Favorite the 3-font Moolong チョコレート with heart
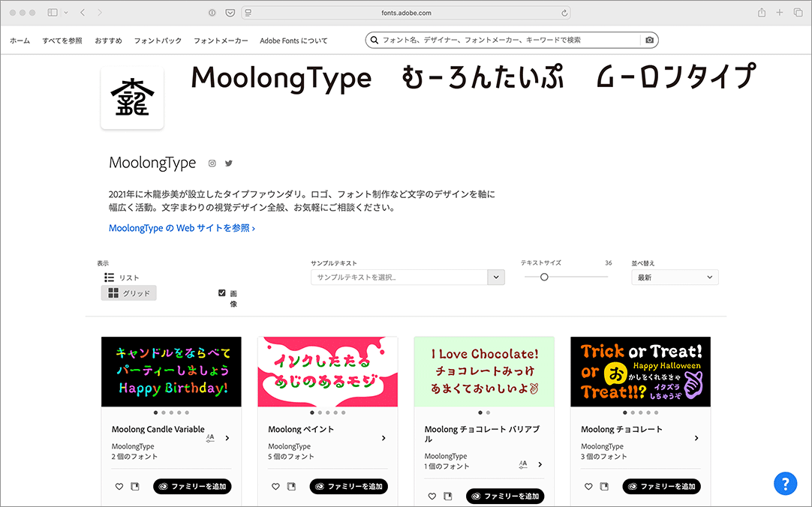 click(x=588, y=486)
